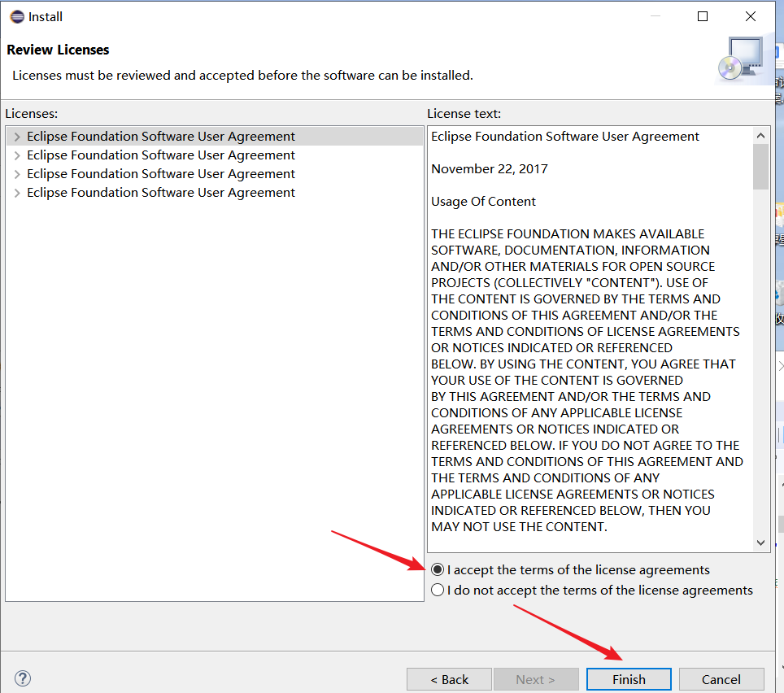The width and height of the screenshot is (784, 693).
Task: Open help via the question mark icon
Action: [x=23, y=678]
